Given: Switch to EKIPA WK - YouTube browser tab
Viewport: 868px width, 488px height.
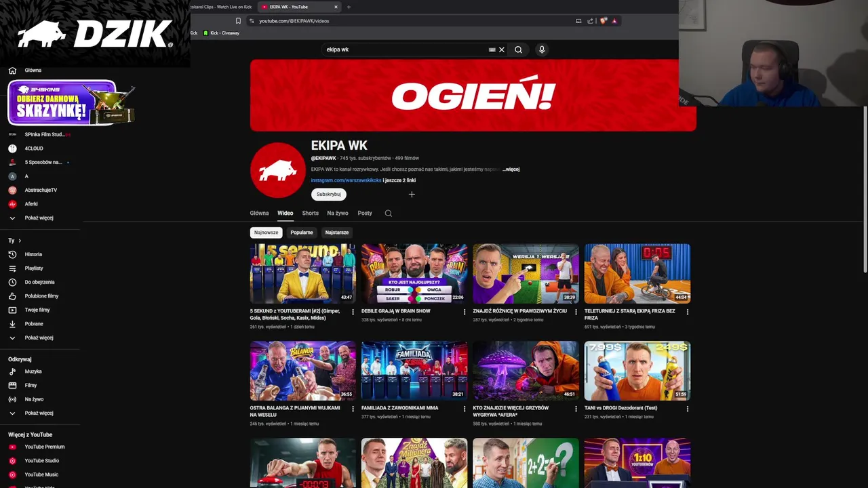Looking at the screenshot, I should click(x=298, y=7).
